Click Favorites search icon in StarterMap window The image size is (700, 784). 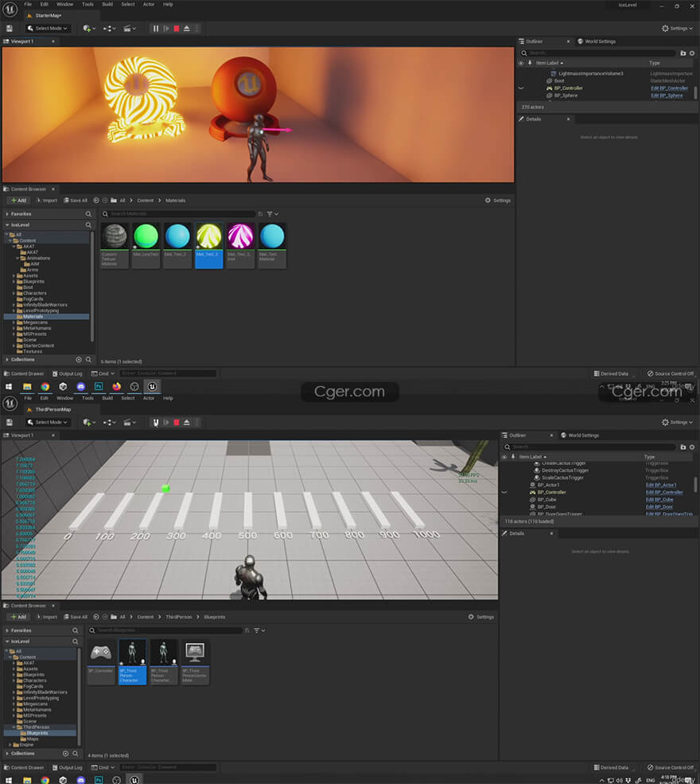tap(88, 214)
